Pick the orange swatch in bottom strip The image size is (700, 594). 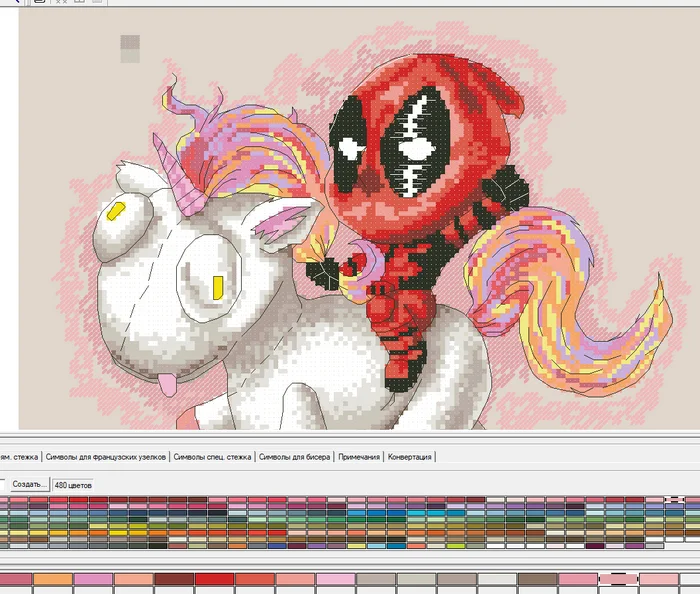pyautogui.click(x=53, y=579)
